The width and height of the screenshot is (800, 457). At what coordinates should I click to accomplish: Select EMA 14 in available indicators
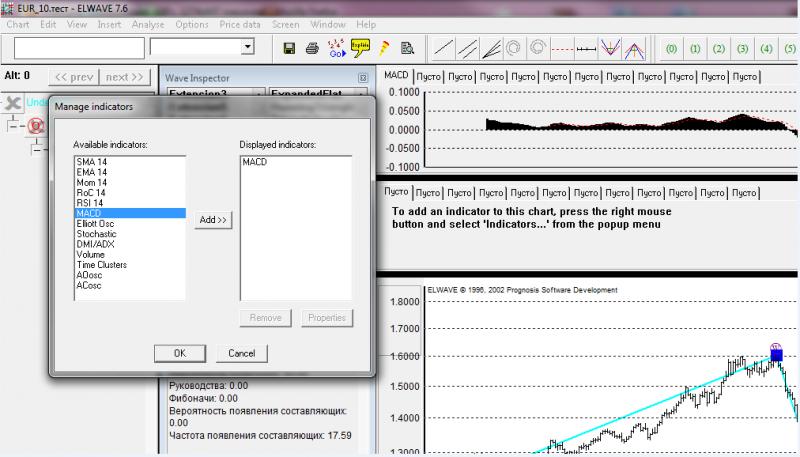[x=130, y=172]
